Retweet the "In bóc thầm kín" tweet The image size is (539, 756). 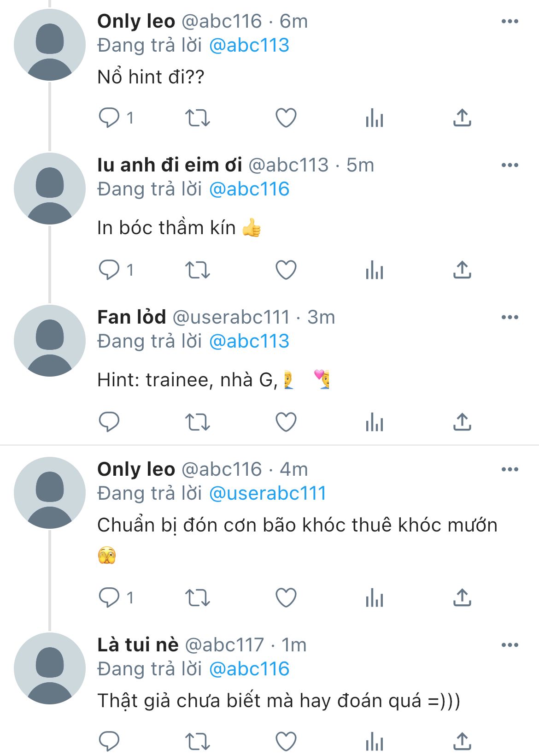pos(197,270)
